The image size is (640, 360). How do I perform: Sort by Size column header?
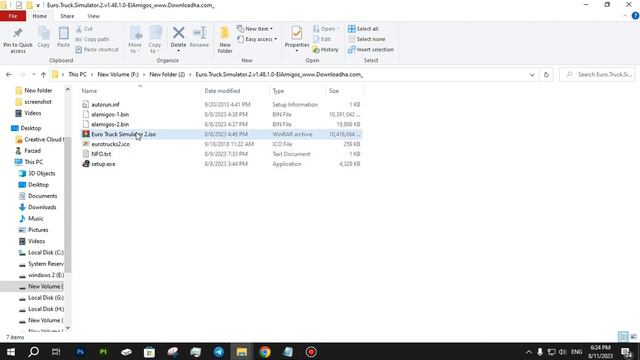point(334,91)
